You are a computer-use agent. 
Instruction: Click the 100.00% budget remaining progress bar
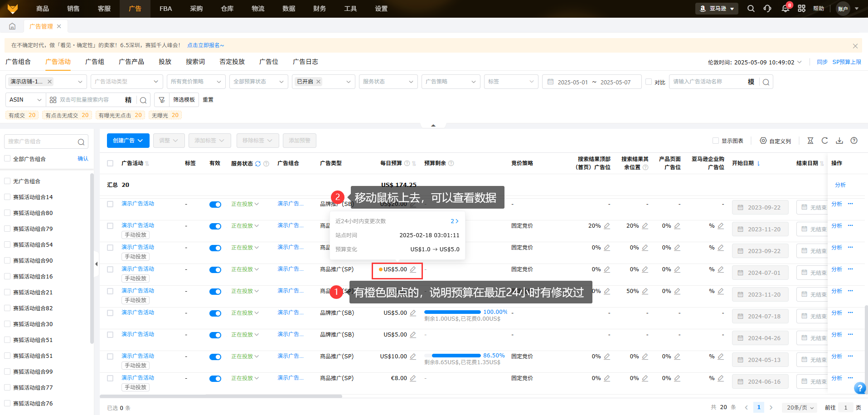pos(452,312)
